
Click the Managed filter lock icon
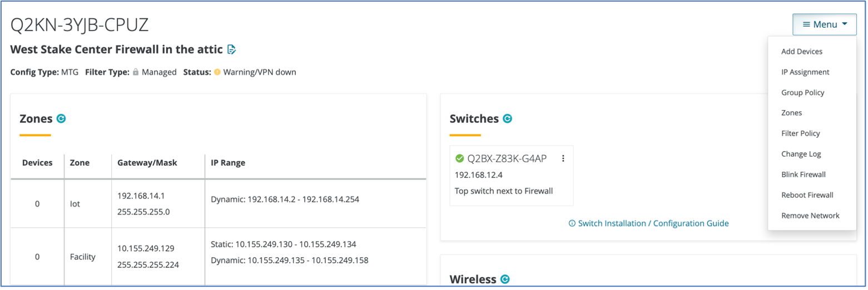[136, 72]
